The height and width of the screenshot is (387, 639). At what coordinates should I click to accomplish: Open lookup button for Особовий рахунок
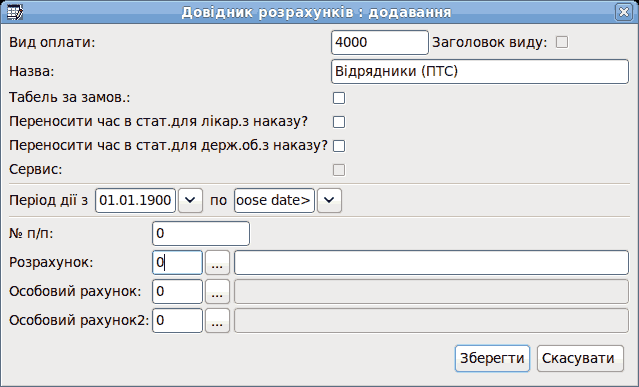[x=217, y=292]
